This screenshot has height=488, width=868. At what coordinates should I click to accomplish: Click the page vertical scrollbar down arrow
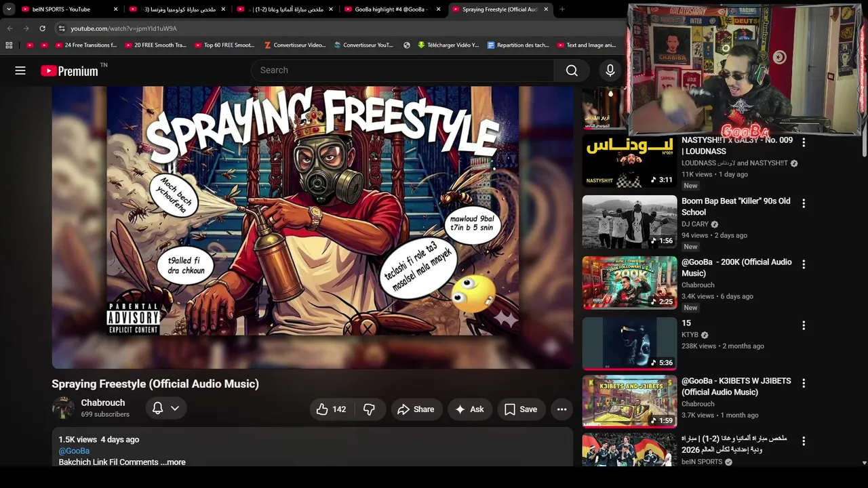[x=864, y=463]
